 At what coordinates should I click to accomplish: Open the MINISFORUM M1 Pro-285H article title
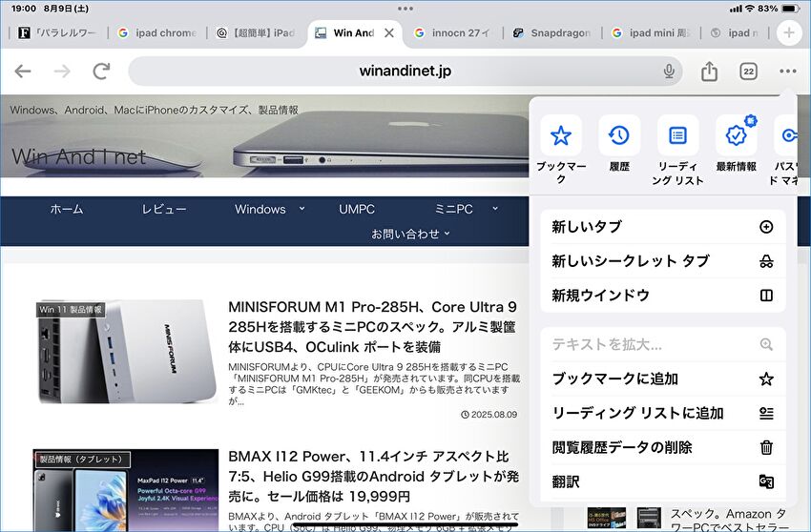point(372,327)
